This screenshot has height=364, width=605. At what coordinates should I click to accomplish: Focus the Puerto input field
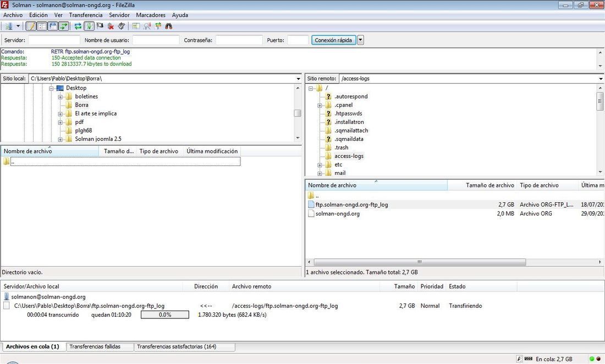point(298,40)
